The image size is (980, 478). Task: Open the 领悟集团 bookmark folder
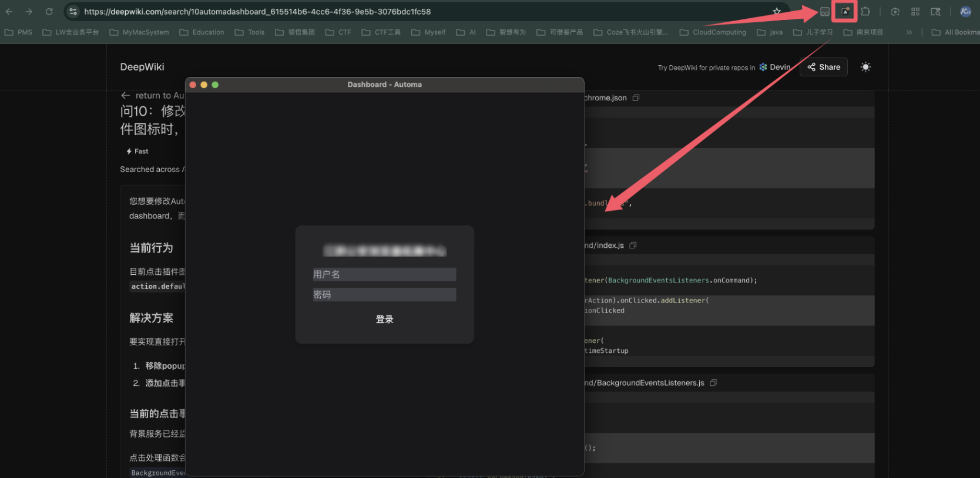pos(295,32)
